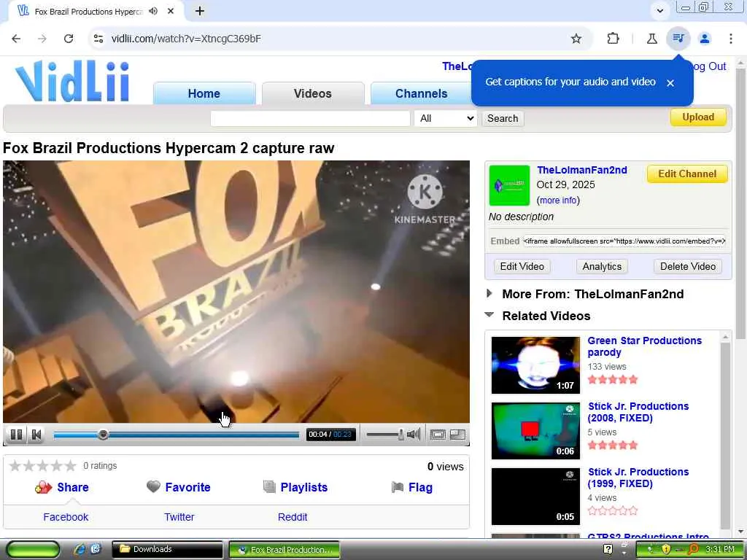Click the Edit Video button

[522, 266]
